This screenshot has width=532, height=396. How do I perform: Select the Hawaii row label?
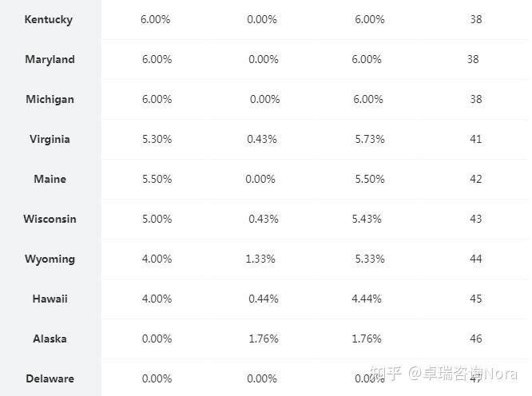point(50,299)
